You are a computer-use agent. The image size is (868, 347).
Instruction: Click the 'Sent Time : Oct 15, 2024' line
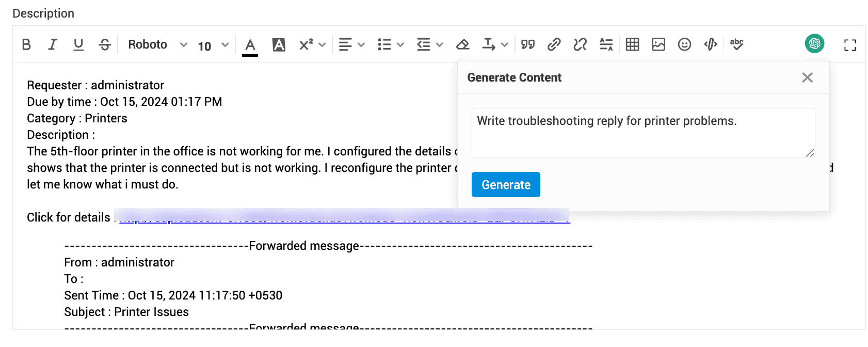click(173, 295)
